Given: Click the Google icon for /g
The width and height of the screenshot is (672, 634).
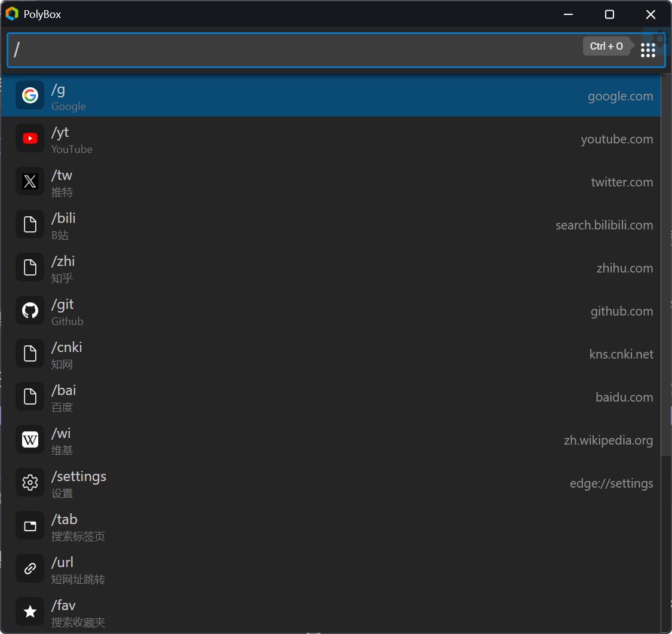Looking at the screenshot, I should point(30,95).
